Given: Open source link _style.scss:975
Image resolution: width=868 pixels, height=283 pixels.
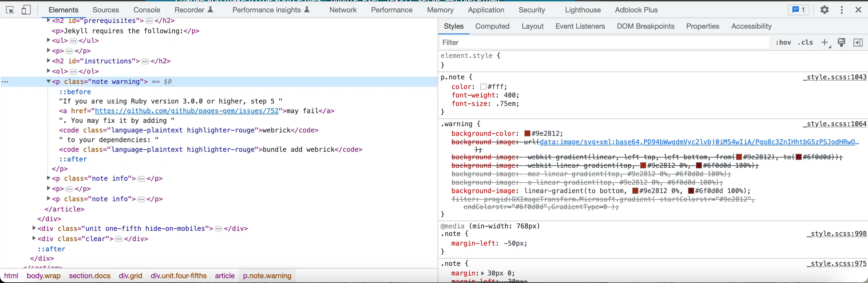Looking at the screenshot, I should point(836,263).
